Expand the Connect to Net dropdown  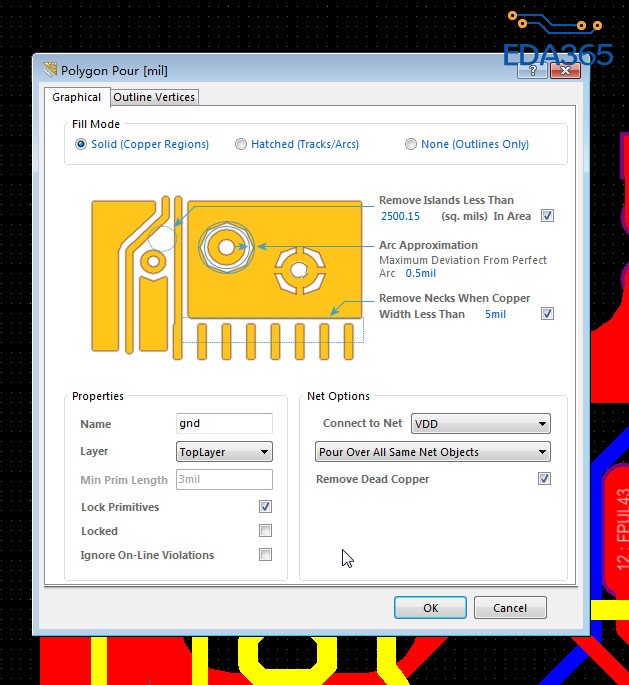[480, 424]
